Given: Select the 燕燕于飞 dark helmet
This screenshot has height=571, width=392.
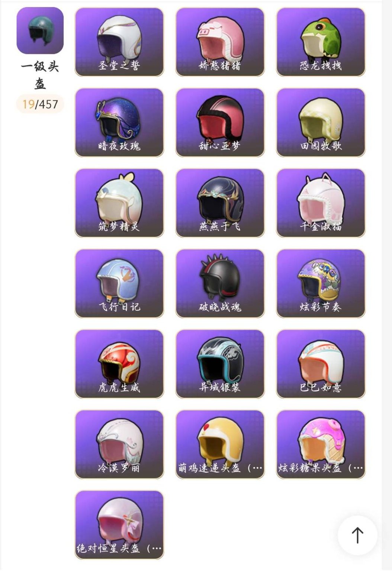Looking at the screenshot, I should coord(220,203).
